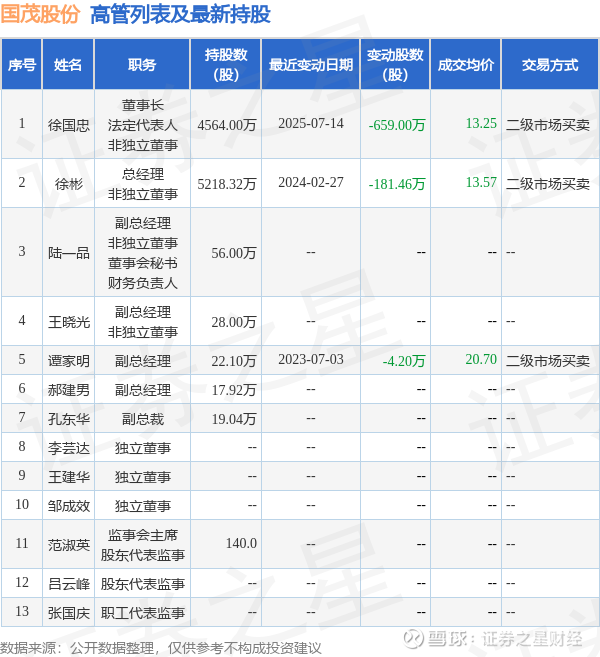The image size is (600, 657).
Task: Click the average price 20.70
Action: click(x=481, y=359)
